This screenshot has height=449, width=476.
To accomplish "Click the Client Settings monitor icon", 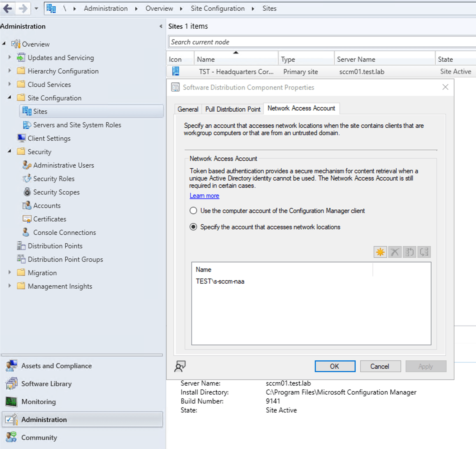I will tap(21, 138).
